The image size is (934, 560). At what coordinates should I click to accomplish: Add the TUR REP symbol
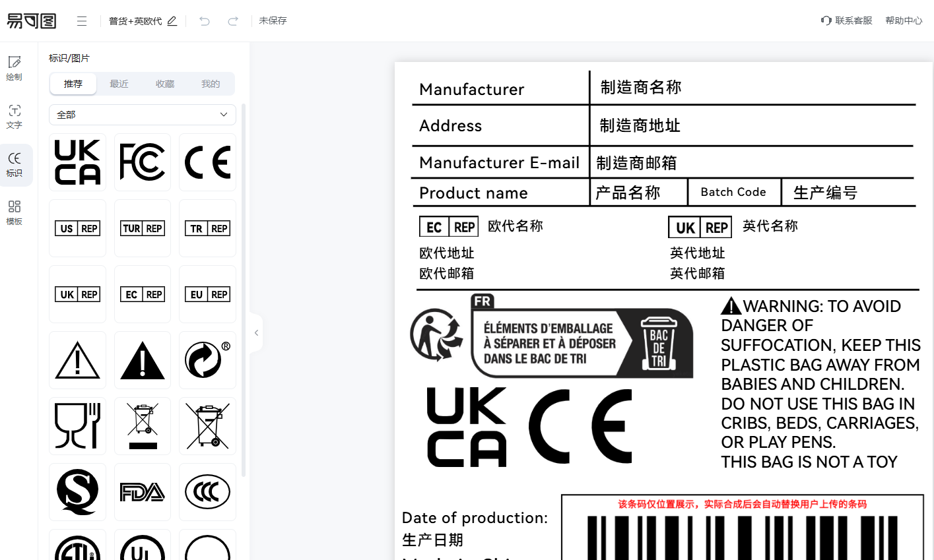[x=143, y=228]
